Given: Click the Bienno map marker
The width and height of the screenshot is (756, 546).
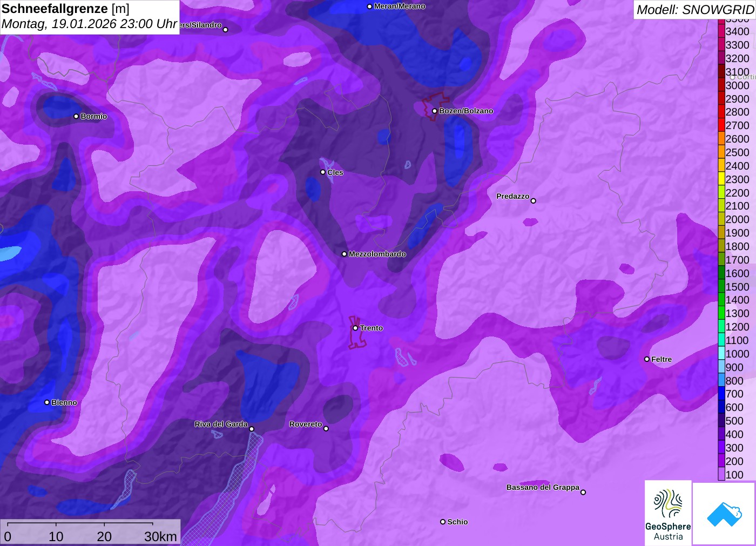Looking at the screenshot, I should (47, 402).
